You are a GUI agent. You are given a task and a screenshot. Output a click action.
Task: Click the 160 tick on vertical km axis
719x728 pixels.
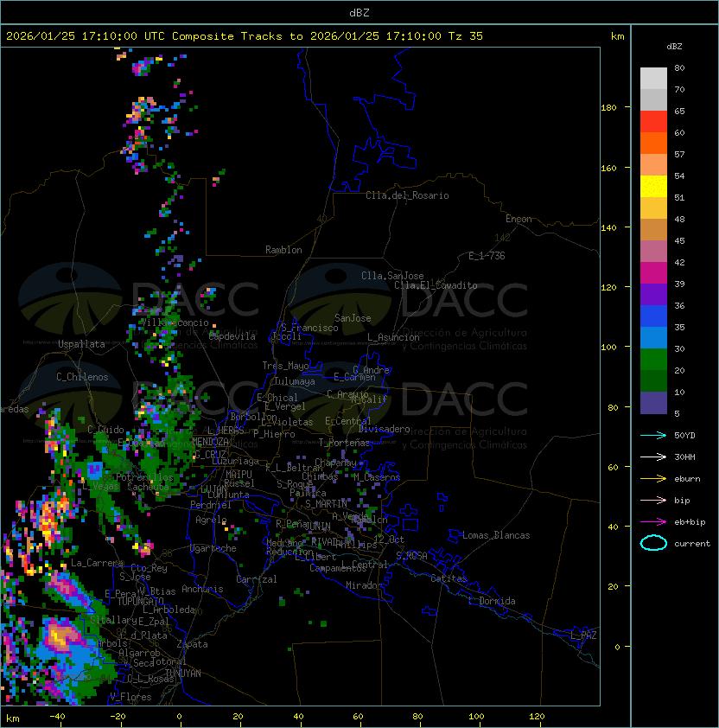coord(608,168)
